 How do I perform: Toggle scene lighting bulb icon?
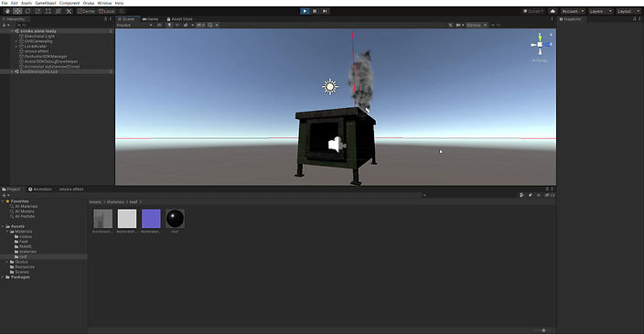pos(169,25)
